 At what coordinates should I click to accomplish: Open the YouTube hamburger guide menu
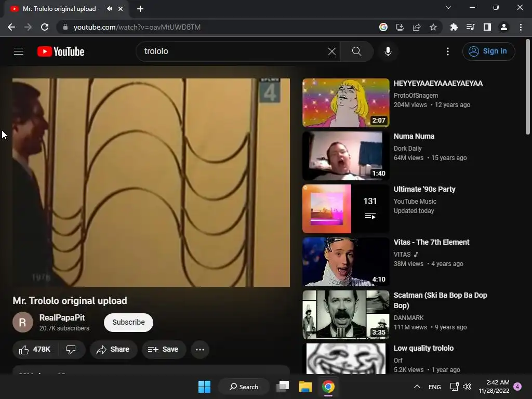(19, 51)
